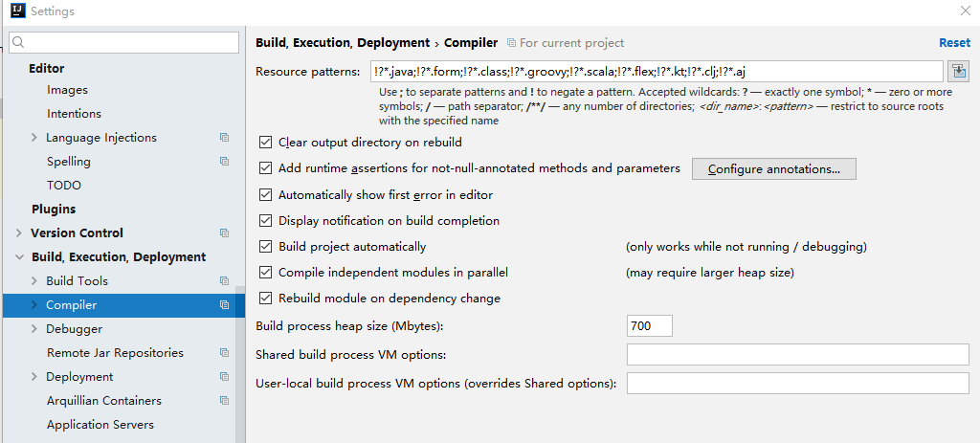980x443 pixels.
Task: Click the project-level icon beside Language Injections
Action: tap(224, 138)
